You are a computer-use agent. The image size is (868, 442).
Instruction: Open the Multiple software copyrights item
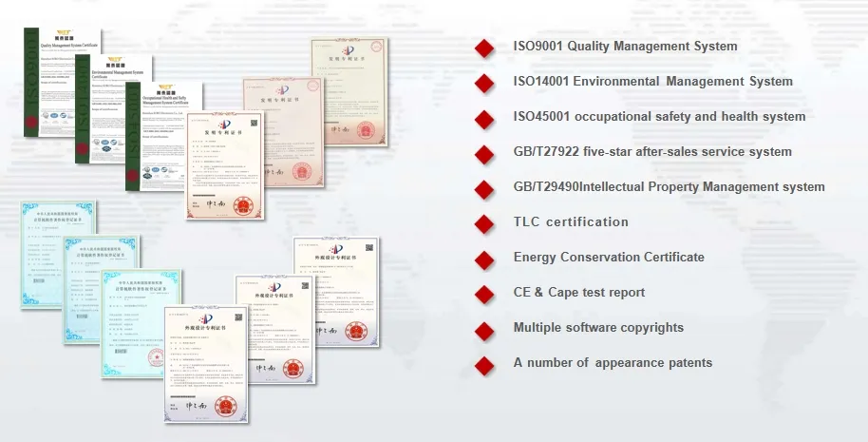point(598,328)
